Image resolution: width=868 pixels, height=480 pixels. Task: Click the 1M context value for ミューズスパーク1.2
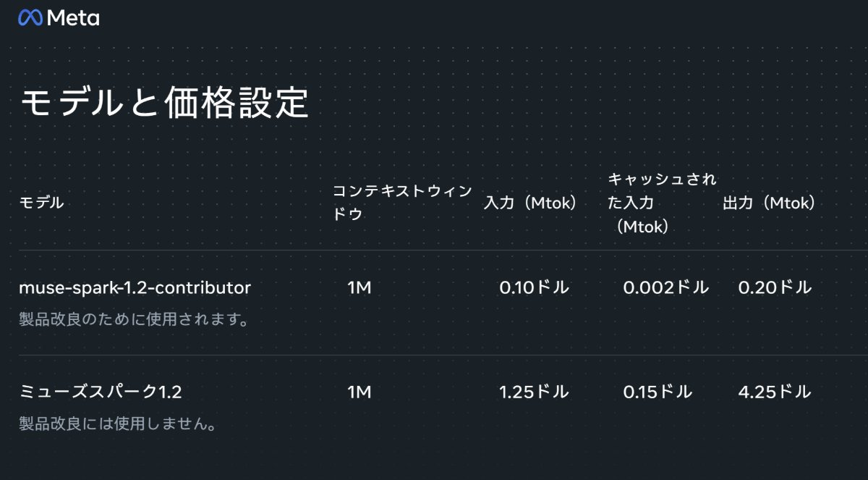(359, 392)
